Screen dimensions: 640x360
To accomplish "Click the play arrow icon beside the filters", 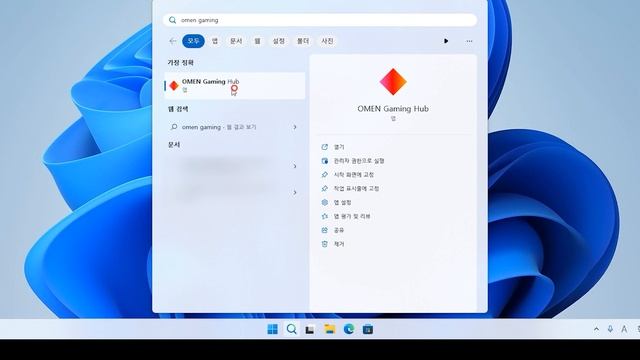I will [x=446, y=41].
